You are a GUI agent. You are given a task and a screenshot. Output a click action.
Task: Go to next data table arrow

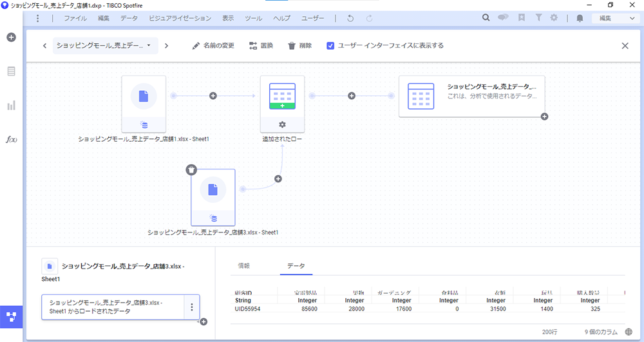point(166,46)
